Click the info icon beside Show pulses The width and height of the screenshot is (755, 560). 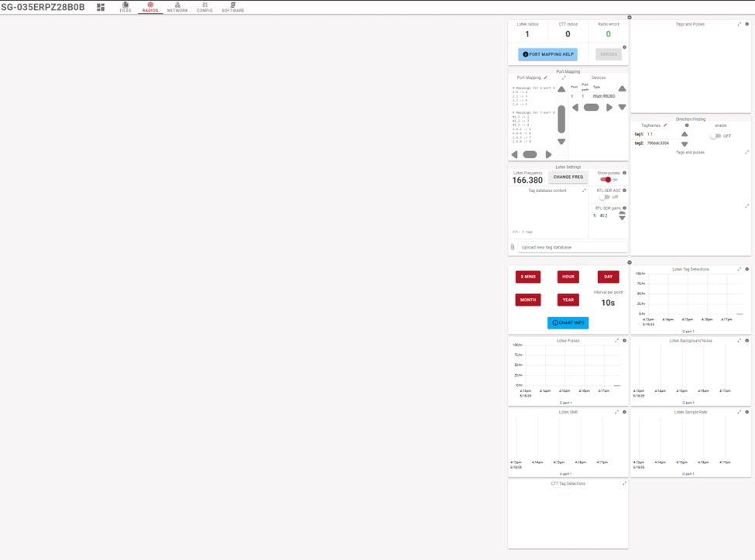coord(625,173)
